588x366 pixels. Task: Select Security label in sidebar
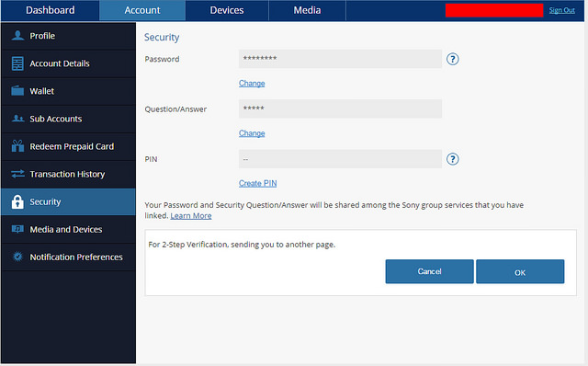click(x=45, y=202)
